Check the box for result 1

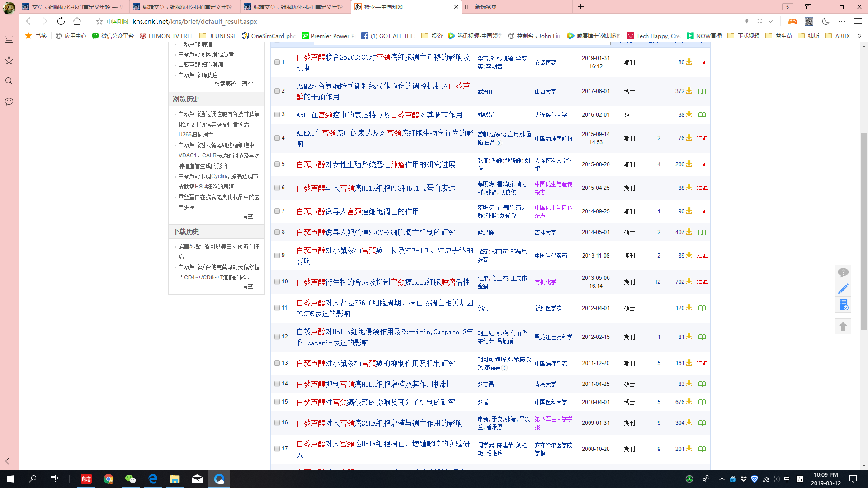pos(277,62)
